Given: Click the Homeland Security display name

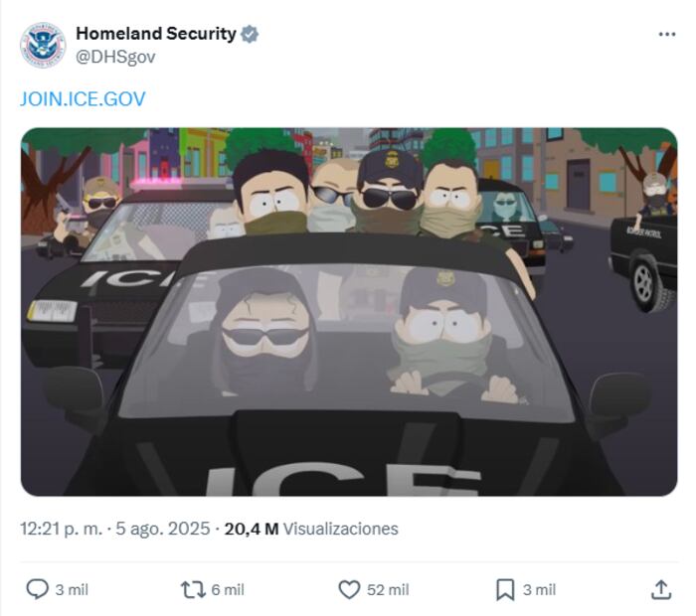Looking at the screenshot, I should click(156, 34).
